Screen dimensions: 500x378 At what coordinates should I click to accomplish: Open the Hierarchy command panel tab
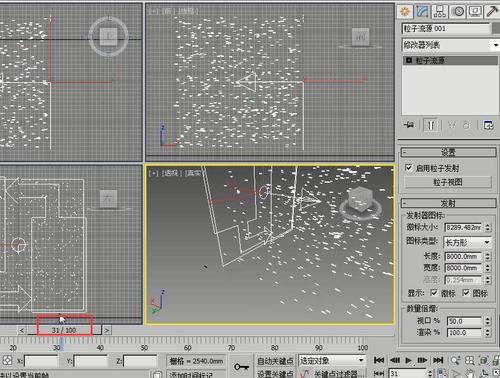click(x=440, y=12)
